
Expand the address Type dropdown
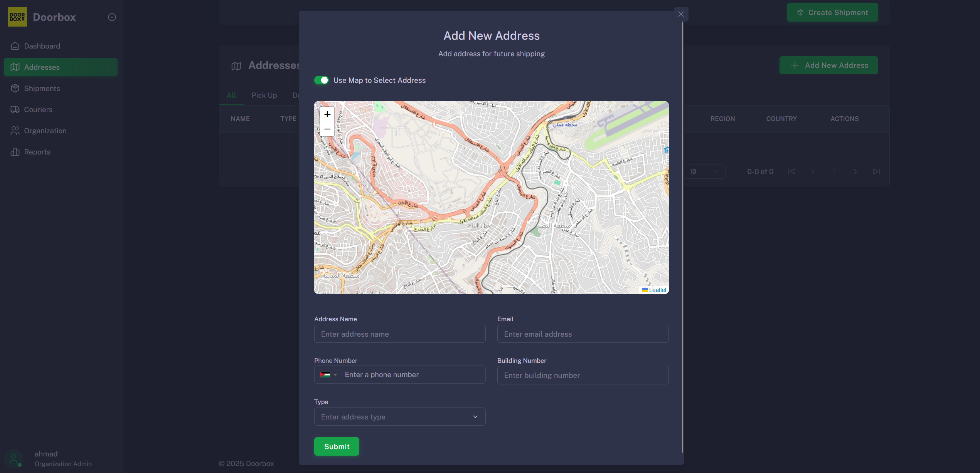point(399,417)
